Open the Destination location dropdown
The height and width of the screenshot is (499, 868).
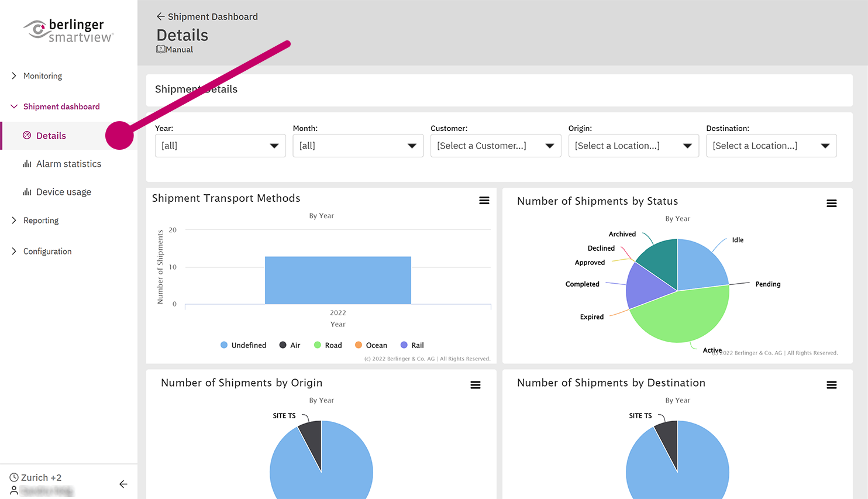coord(771,146)
